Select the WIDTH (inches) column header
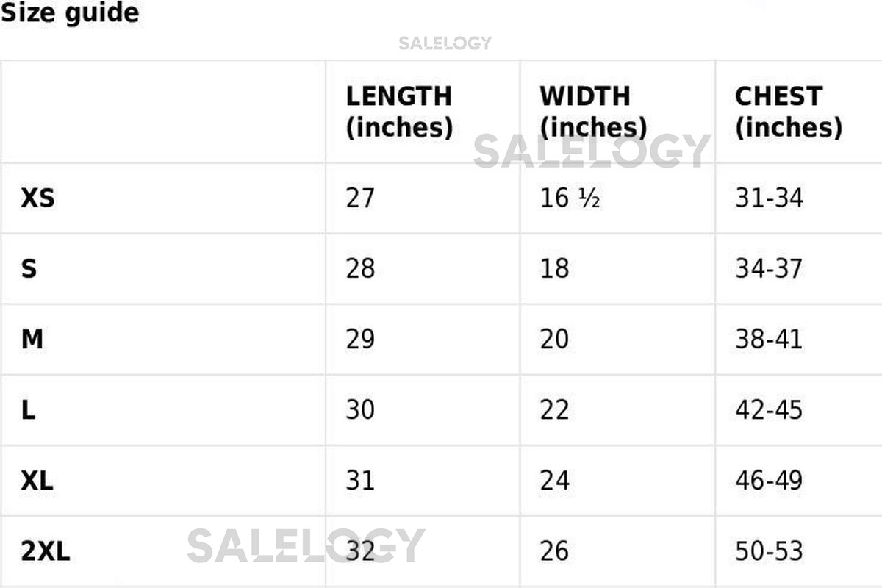 tap(592, 112)
